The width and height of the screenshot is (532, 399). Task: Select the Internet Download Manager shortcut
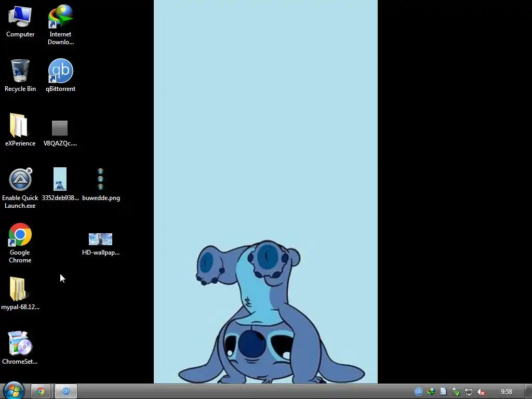click(x=60, y=24)
